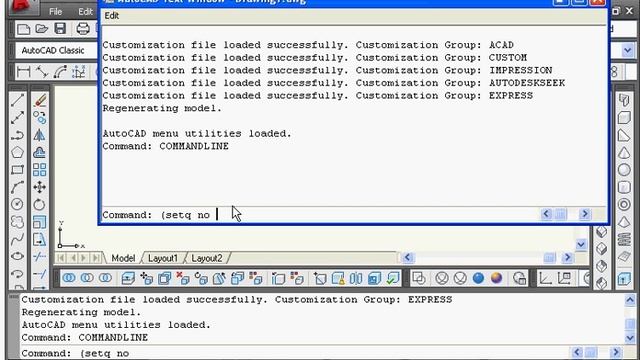Click the Extrude Faces icon
The image size is (640, 360).
tap(128, 278)
